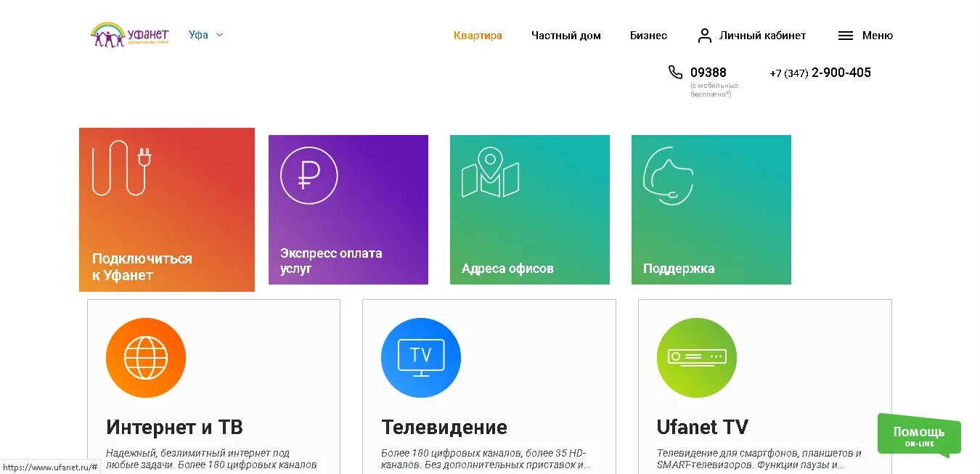
Task: Click the short number 09388
Action: [x=709, y=73]
